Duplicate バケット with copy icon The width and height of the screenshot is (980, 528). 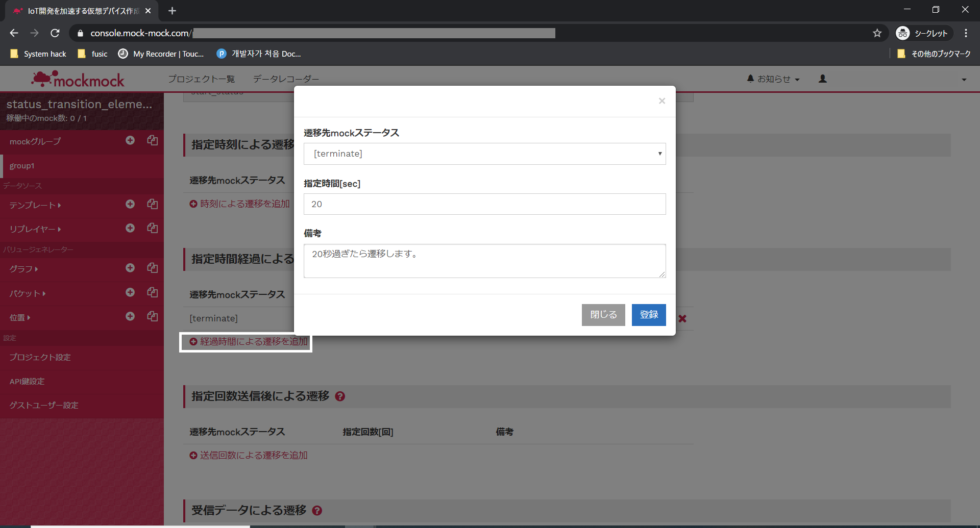point(152,292)
